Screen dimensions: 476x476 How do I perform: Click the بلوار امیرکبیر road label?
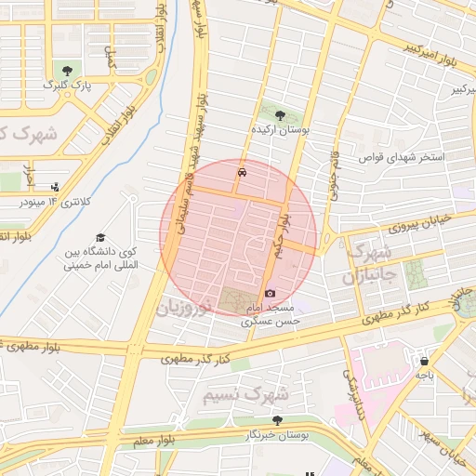click(x=430, y=56)
